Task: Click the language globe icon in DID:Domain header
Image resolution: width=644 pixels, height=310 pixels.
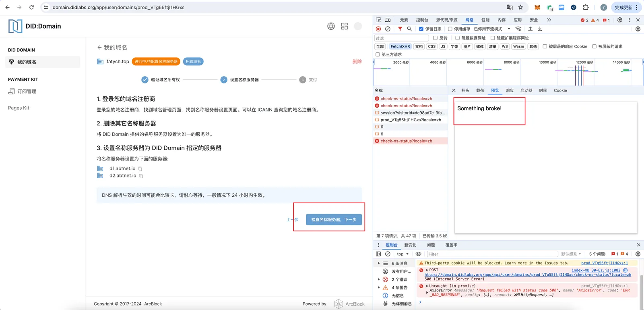Action: [331, 26]
